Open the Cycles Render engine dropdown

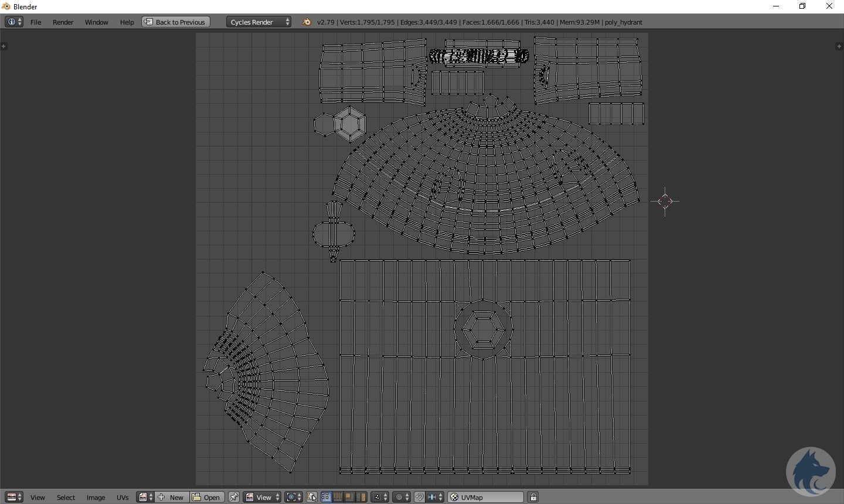click(258, 22)
